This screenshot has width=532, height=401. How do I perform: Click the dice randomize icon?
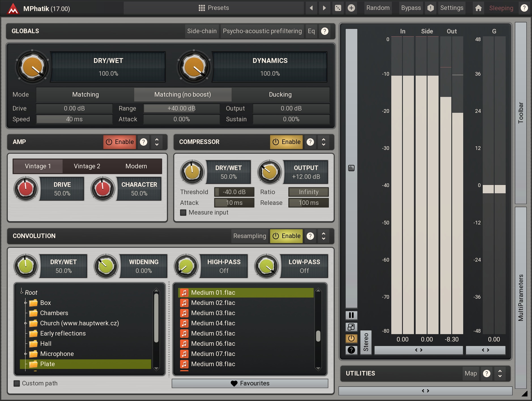338,8
